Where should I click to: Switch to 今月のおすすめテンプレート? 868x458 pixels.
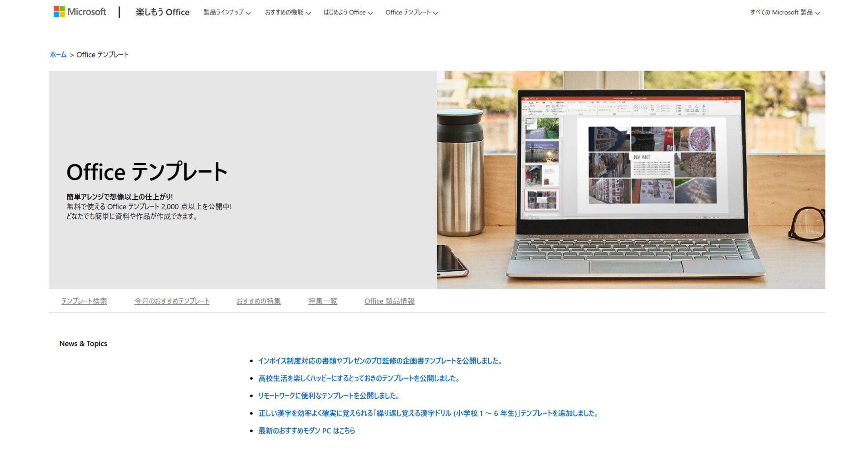[x=172, y=301]
